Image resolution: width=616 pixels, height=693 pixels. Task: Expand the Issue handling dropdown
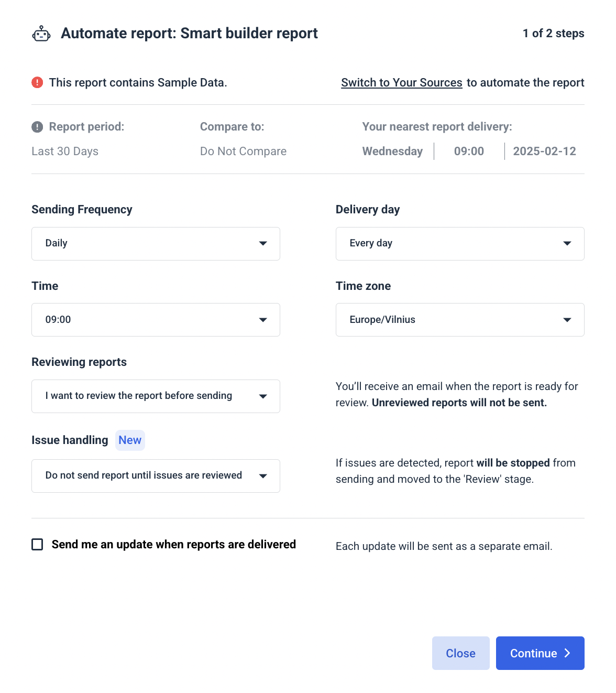pos(156,475)
